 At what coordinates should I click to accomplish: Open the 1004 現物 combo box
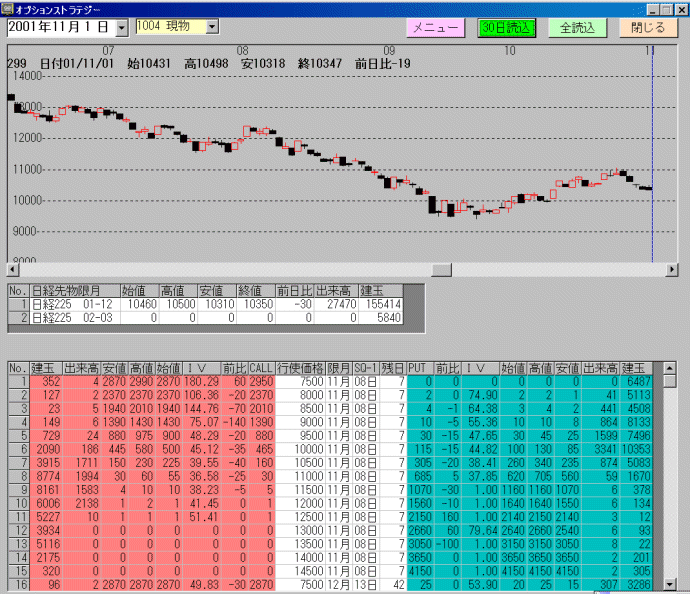pyautogui.click(x=212, y=27)
